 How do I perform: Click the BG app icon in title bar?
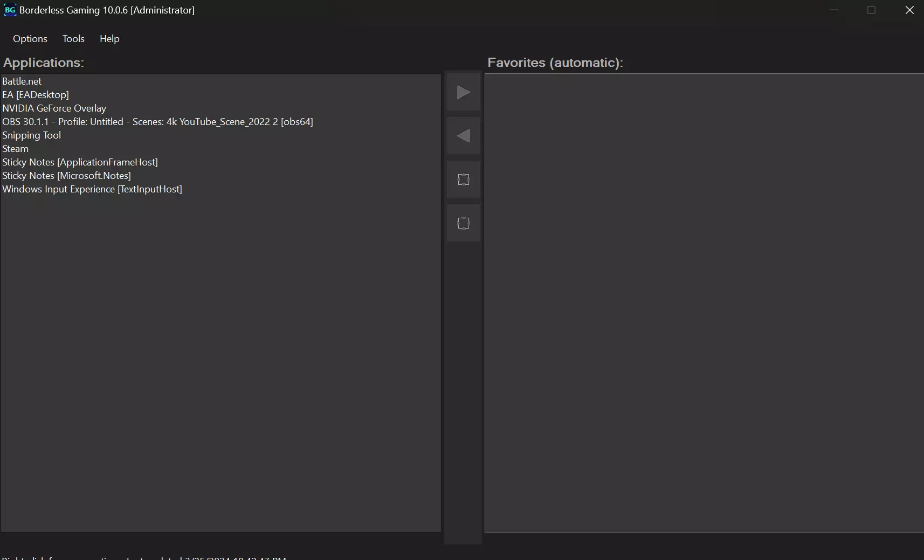tap(10, 10)
